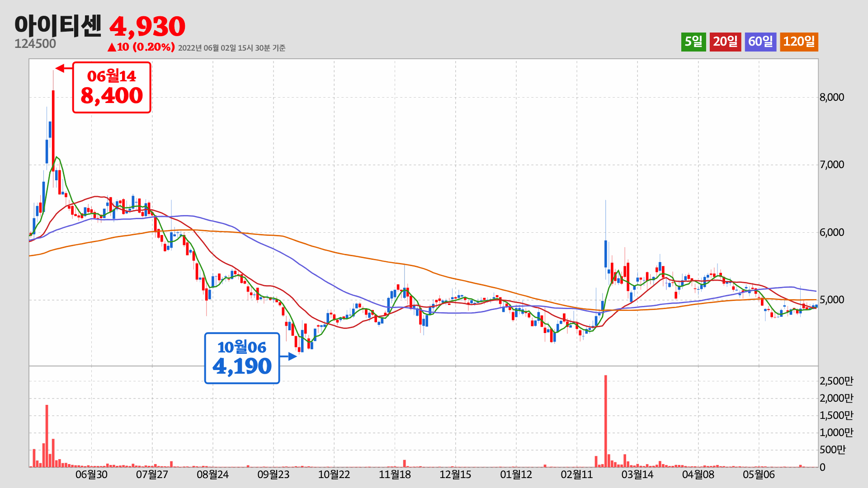
Task: Click the current price 4,930
Action: [x=147, y=27]
